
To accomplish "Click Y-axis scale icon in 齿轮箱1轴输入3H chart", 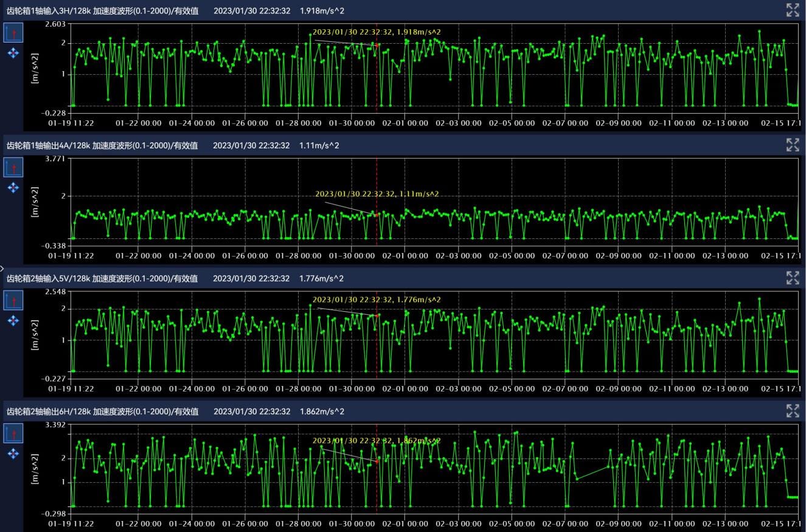I will point(13,33).
